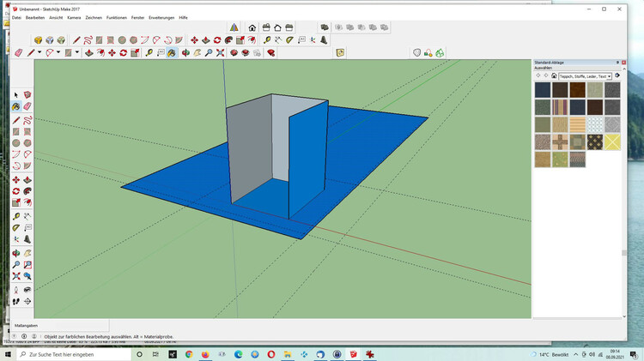Pick the yellow crossed material swatch

pyautogui.click(x=612, y=141)
